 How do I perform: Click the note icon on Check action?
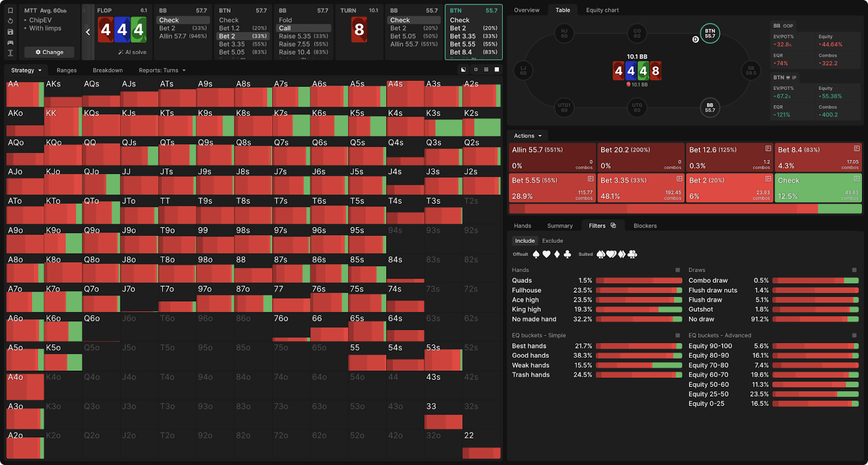coord(857,179)
